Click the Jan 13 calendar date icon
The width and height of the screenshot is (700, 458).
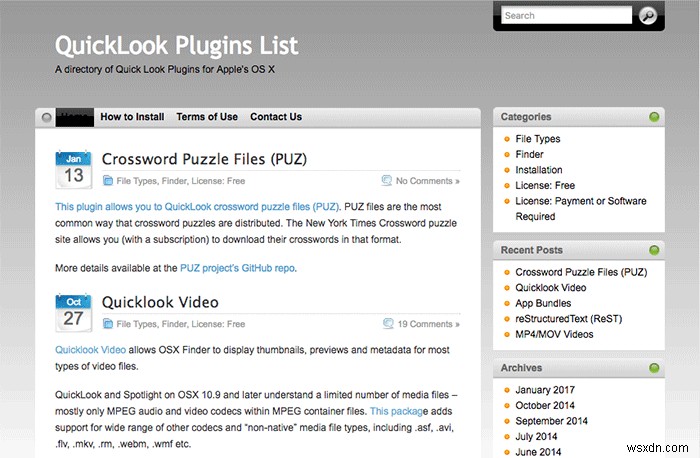[x=73, y=170]
